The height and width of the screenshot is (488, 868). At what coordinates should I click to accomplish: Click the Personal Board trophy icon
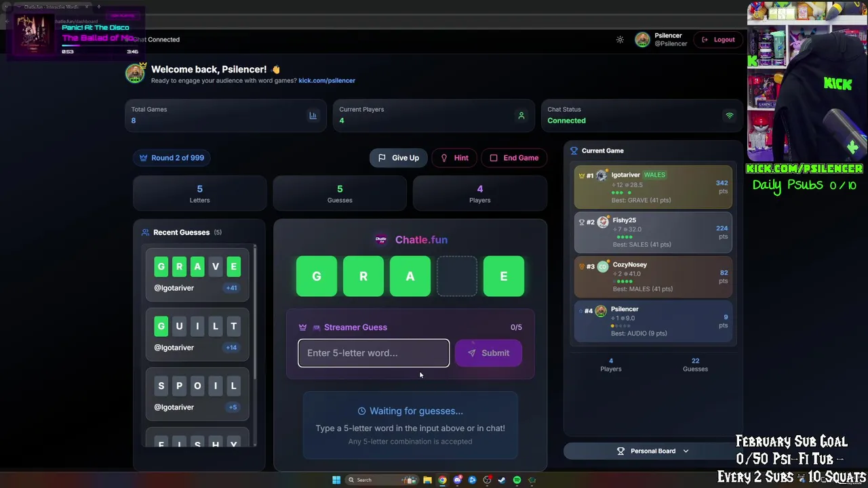point(620,451)
